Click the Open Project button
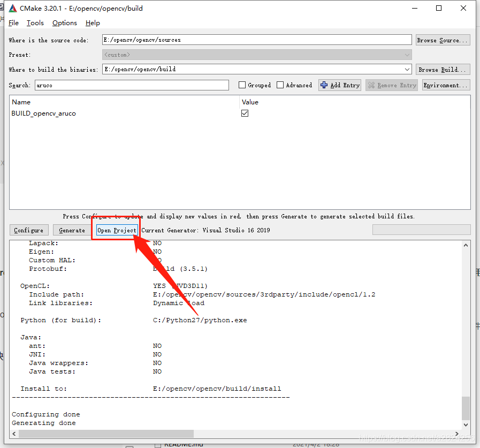This screenshot has width=480, height=448. [x=117, y=230]
